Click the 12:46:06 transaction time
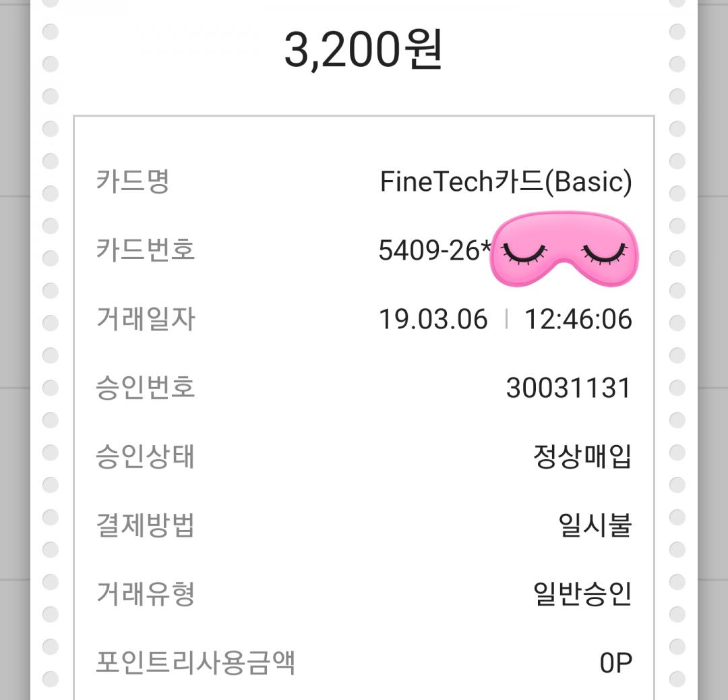 click(578, 320)
